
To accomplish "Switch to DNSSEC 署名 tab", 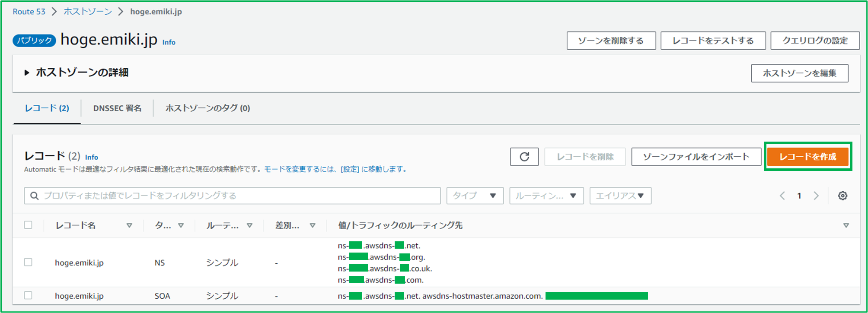I will coord(117,108).
